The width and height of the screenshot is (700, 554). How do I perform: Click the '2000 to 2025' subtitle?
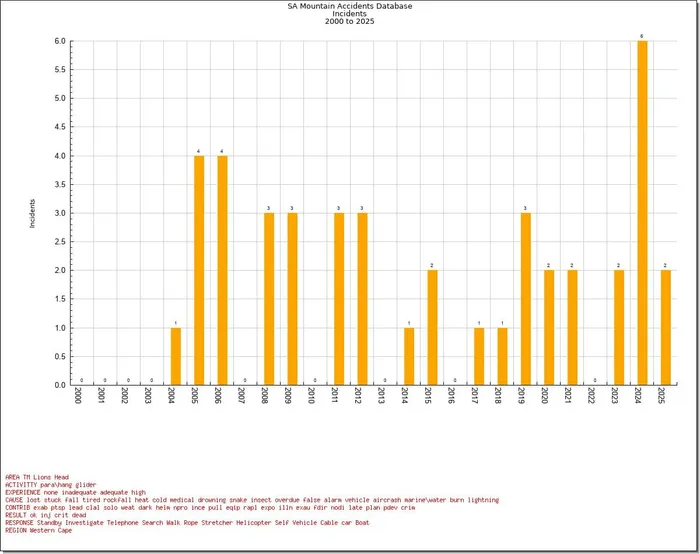tap(349, 21)
